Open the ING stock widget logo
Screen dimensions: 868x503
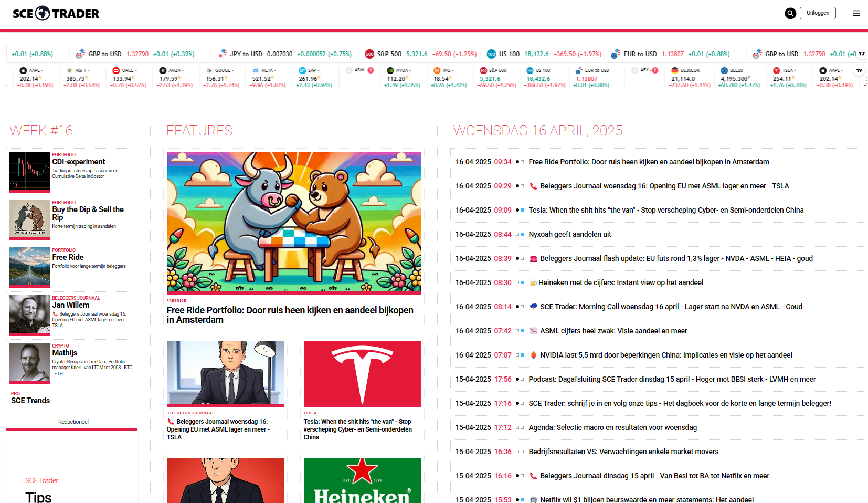[437, 70]
